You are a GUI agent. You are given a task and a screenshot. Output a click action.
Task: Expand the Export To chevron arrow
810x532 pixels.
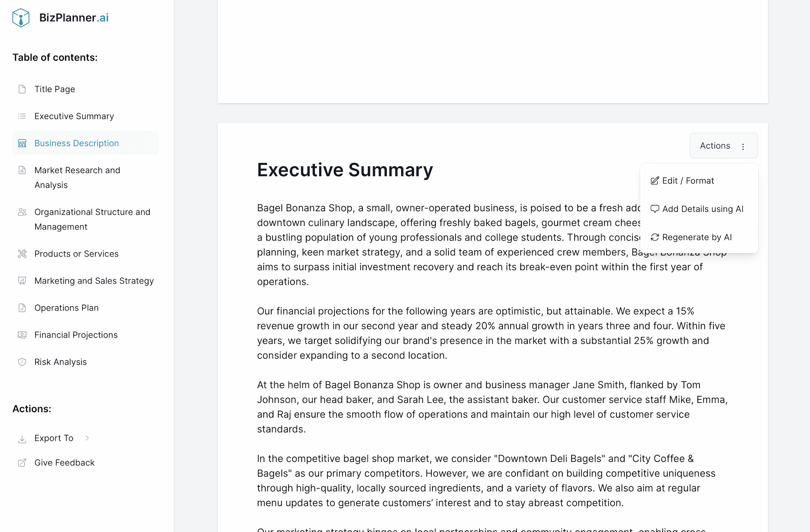click(87, 438)
